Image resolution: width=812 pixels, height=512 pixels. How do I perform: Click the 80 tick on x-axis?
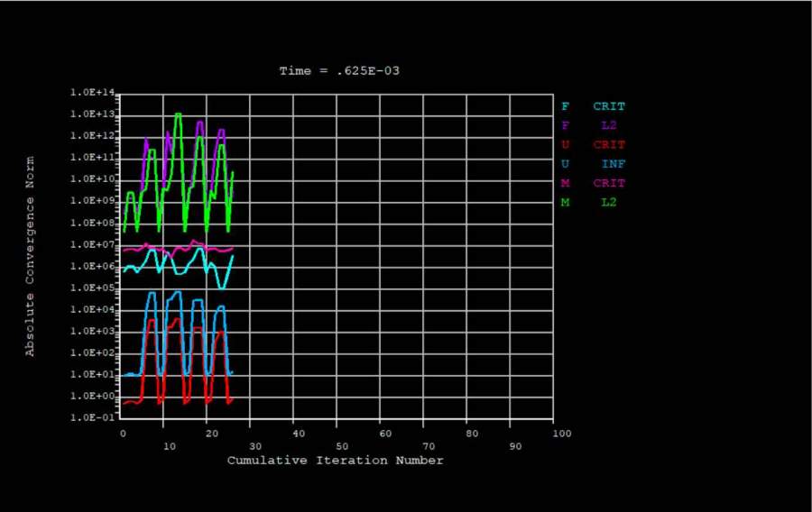[473, 434]
